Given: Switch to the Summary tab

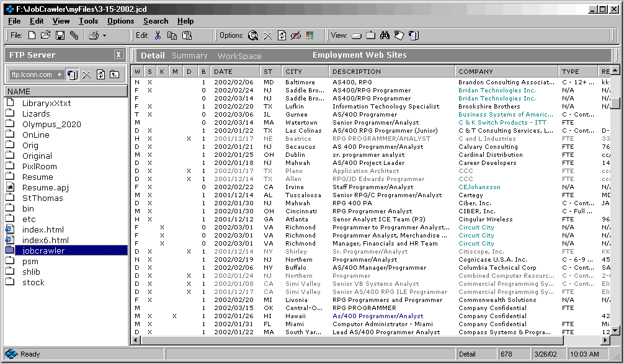Looking at the screenshot, I should pos(189,56).
